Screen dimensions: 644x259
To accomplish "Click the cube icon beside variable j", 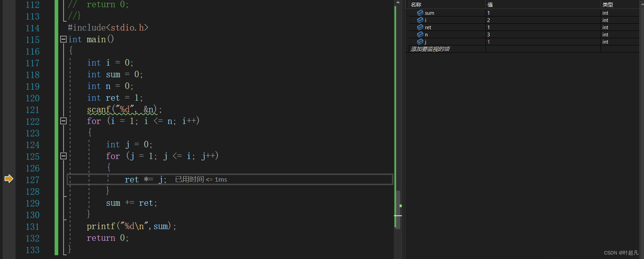I will click(x=420, y=42).
